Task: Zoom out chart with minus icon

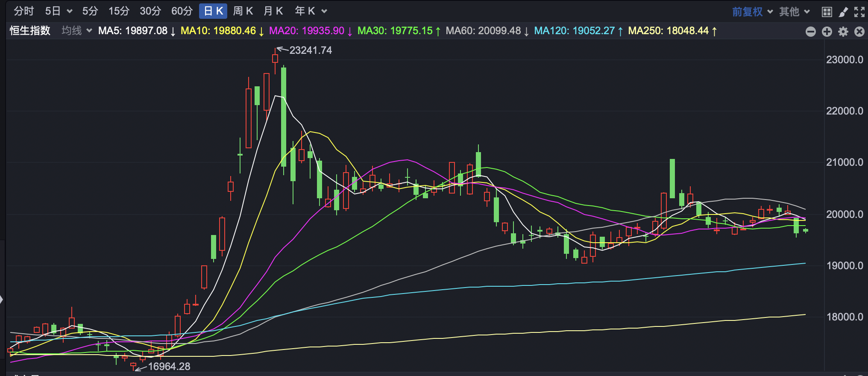Action: tap(810, 32)
